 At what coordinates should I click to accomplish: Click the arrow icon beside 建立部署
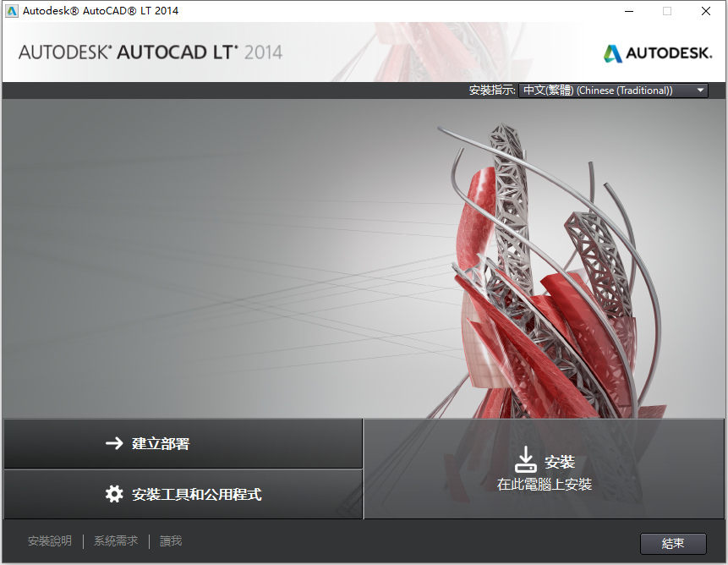point(114,443)
